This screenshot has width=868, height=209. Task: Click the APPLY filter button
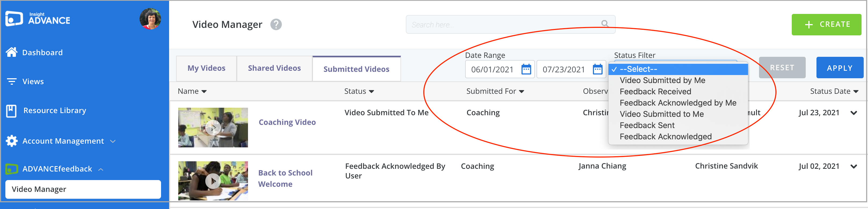pos(839,68)
